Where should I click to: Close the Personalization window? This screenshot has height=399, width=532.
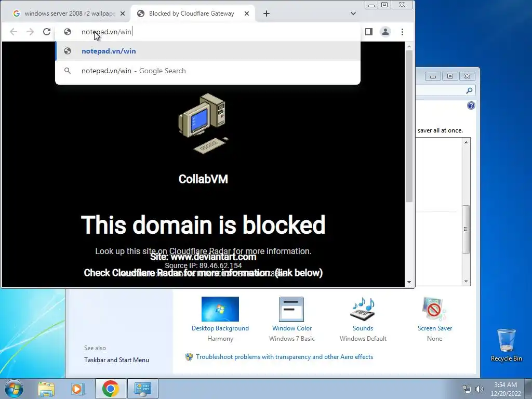tap(467, 76)
